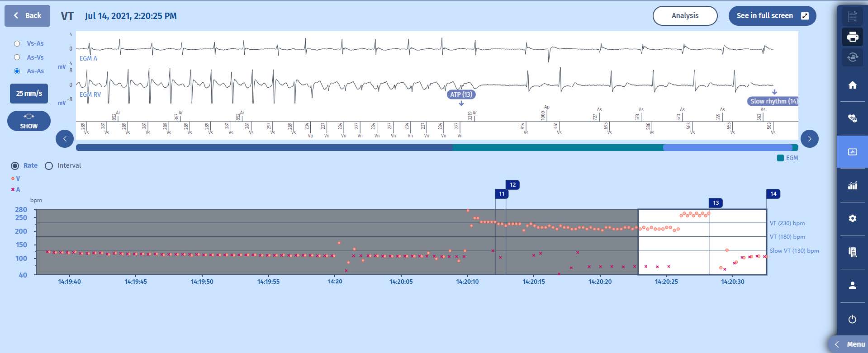
Task: Click the print icon in the sidebar
Action: click(x=852, y=37)
